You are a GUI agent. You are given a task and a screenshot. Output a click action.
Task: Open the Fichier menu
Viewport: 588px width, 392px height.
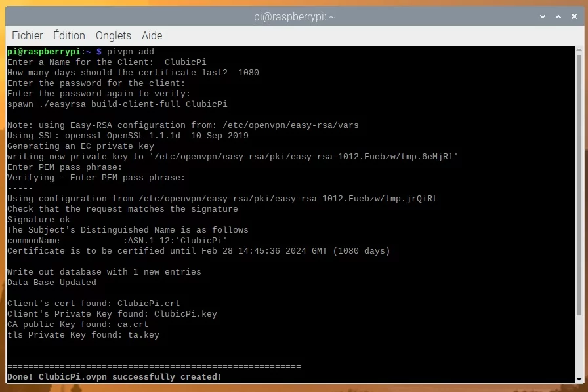coord(28,35)
